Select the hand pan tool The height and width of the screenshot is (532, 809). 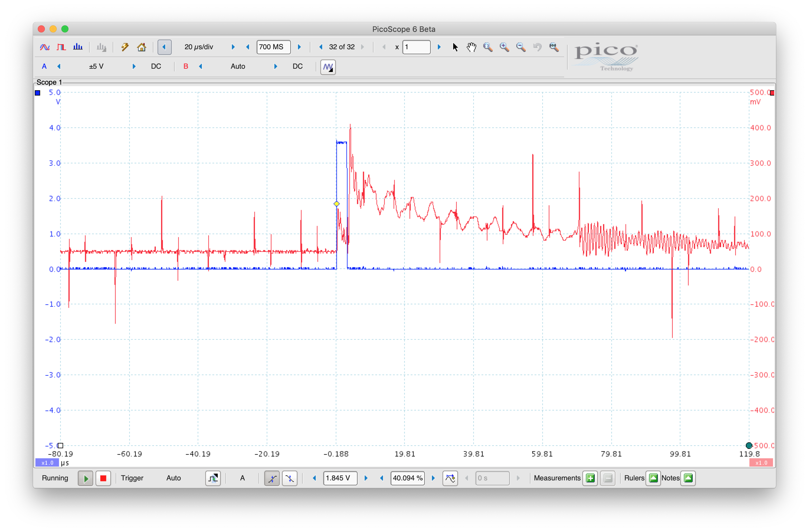(471, 47)
